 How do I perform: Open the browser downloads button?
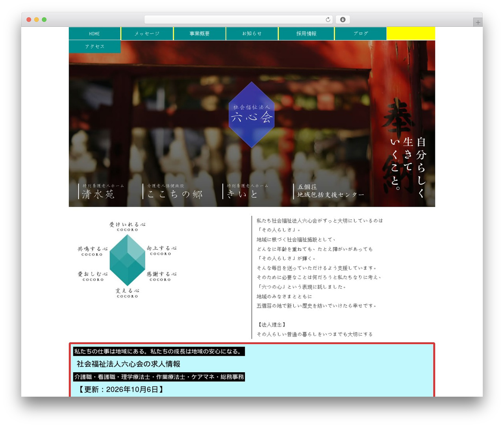pyautogui.click(x=343, y=20)
